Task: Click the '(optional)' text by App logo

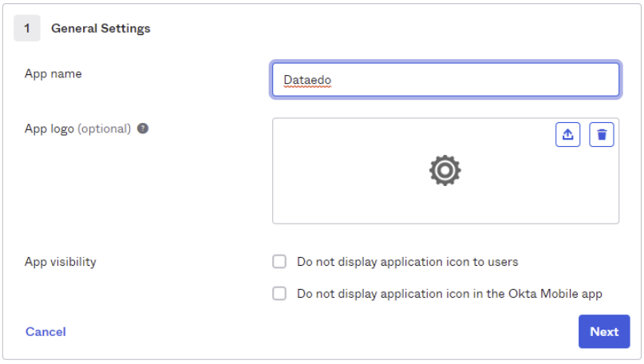Action: tap(104, 128)
